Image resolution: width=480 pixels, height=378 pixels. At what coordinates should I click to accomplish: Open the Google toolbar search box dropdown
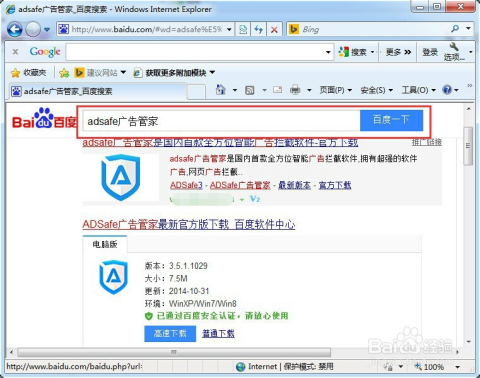[328, 52]
